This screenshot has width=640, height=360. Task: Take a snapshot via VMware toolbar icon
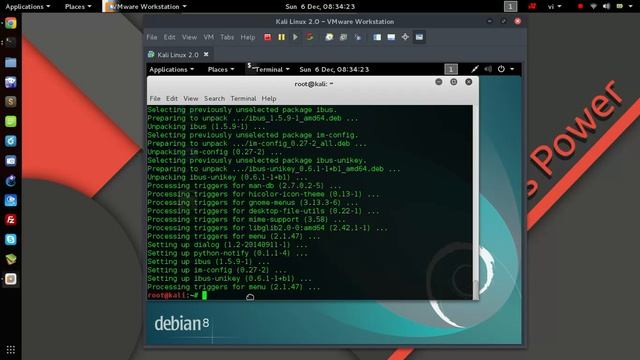click(329, 37)
